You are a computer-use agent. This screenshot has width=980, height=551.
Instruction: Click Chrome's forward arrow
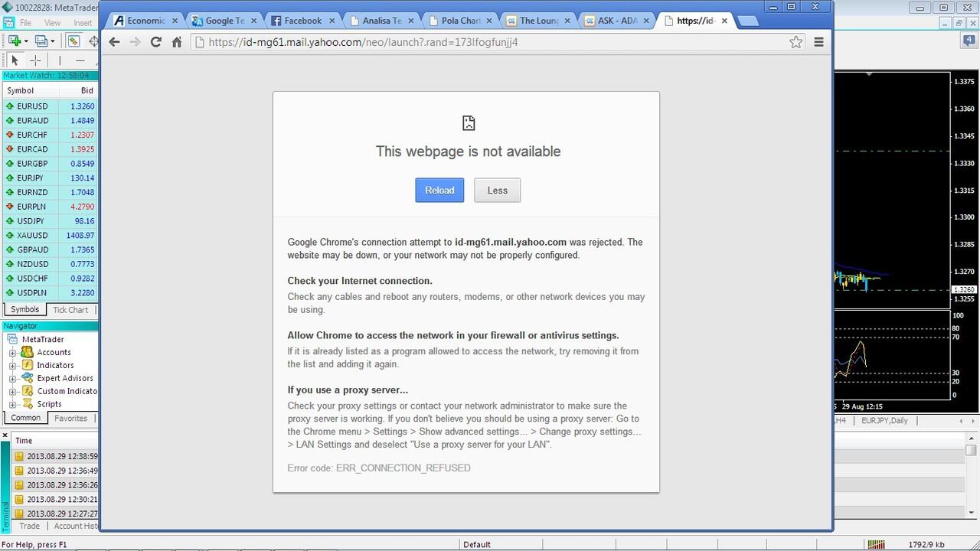pyautogui.click(x=135, y=42)
